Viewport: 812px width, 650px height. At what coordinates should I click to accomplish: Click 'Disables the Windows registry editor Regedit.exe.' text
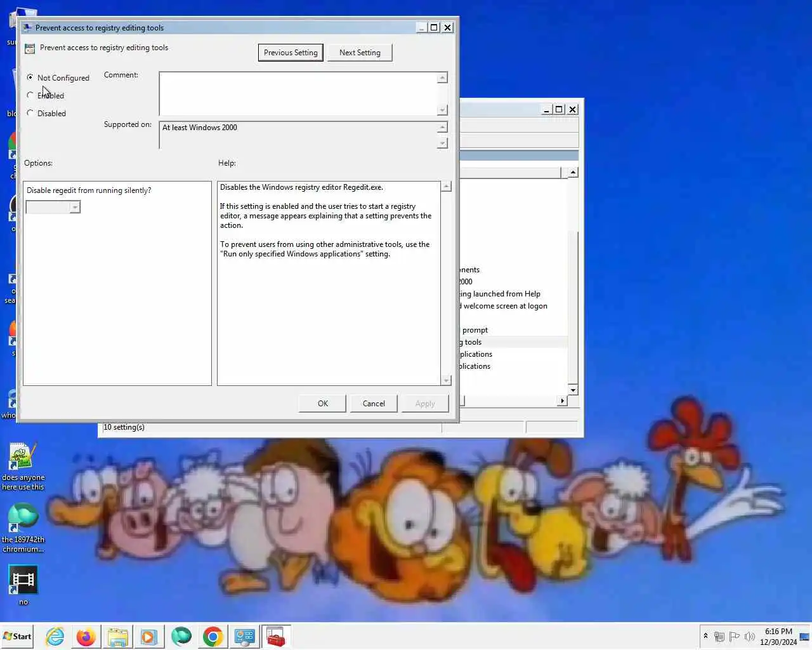point(301,187)
